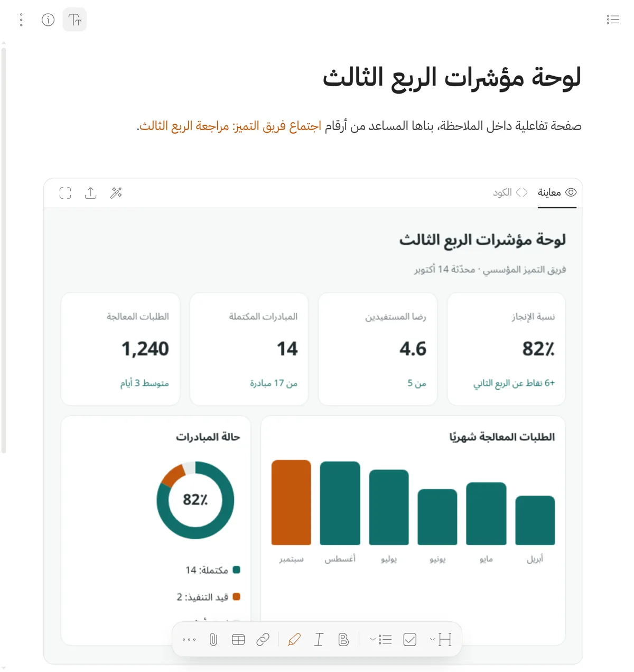Click the text من 17 مبادرة

[274, 383]
